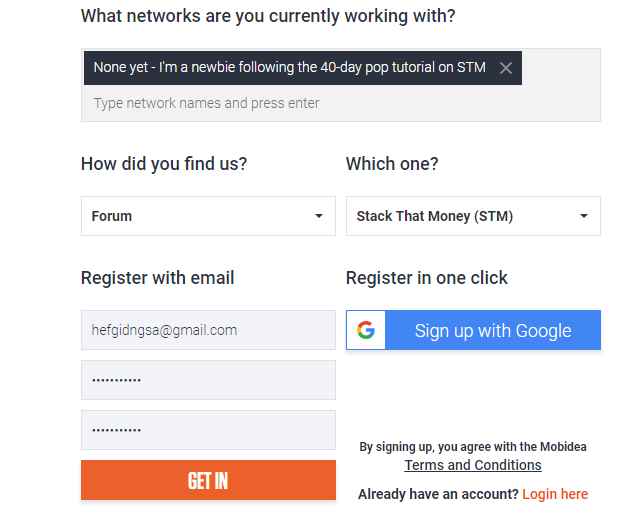Viewport: 640px width, 518px height.
Task: Click the orange GET IN button
Action: click(208, 480)
